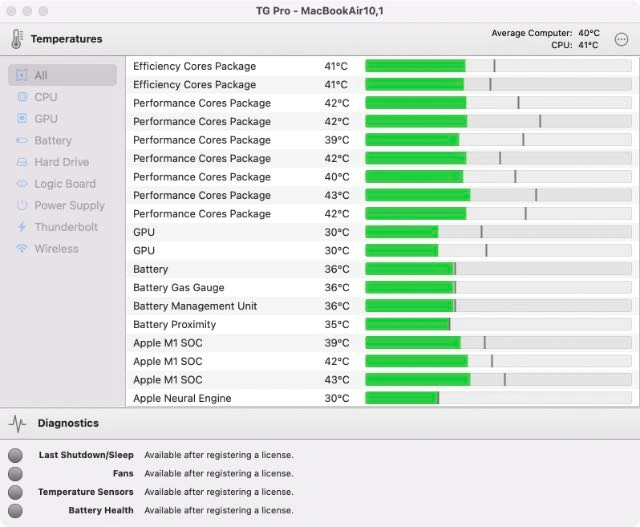Click the Wireless wifi icon
This screenshot has height=527, width=640.
click(22, 249)
